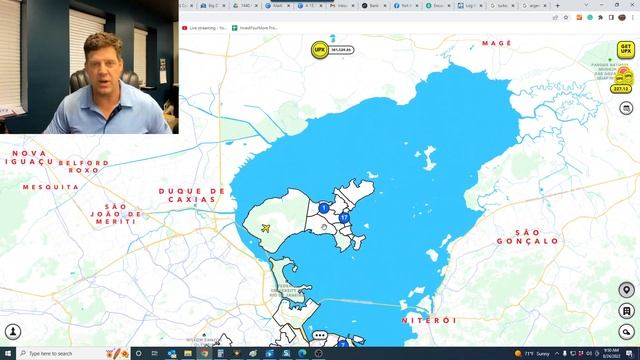Open the Windows notification center icon
640x360 pixels.
coord(629,353)
